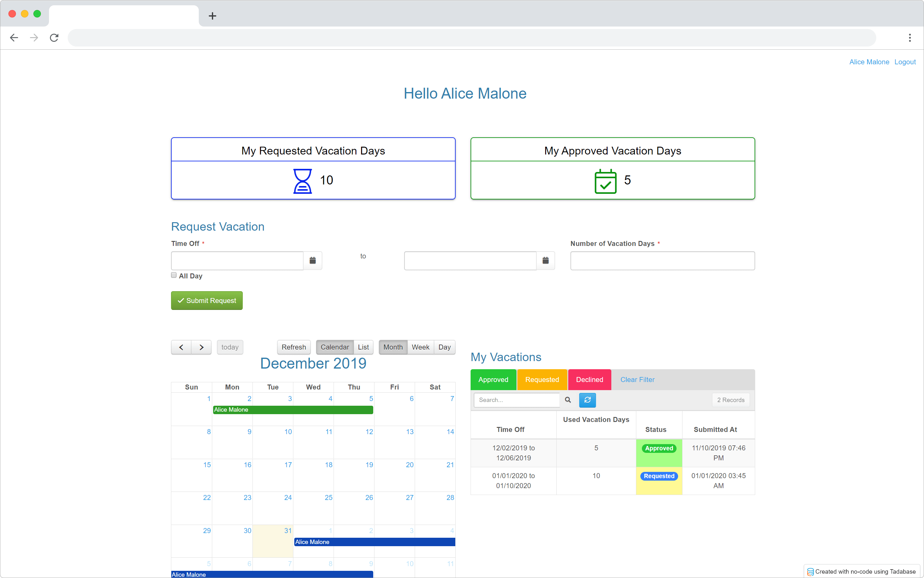This screenshot has width=924, height=578.
Task: Switch calendar to List view
Action: pos(363,347)
